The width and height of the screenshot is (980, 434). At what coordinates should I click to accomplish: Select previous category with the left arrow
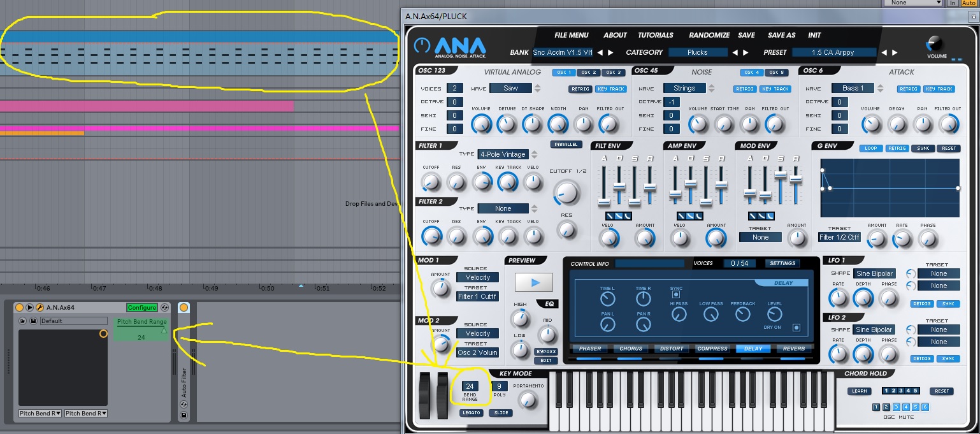(736, 52)
